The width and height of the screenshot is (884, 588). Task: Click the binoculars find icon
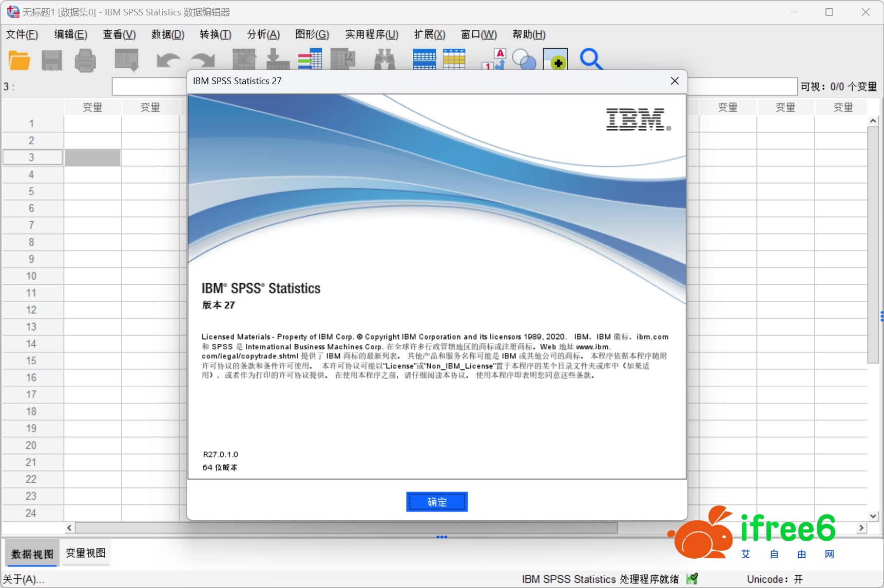point(385,60)
